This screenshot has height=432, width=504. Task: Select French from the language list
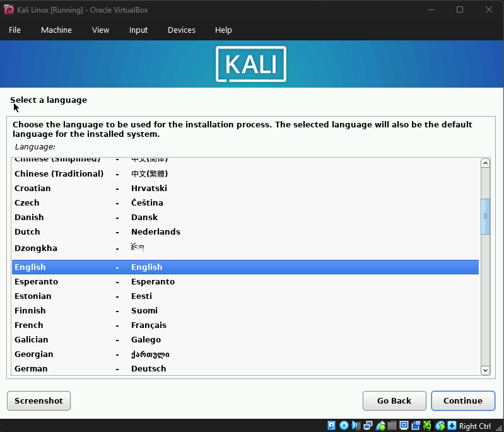click(29, 325)
